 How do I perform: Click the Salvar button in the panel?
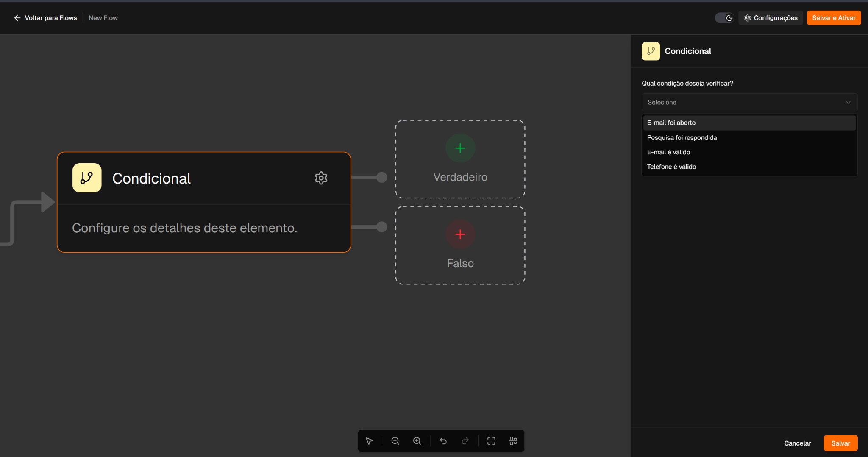(x=840, y=443)
